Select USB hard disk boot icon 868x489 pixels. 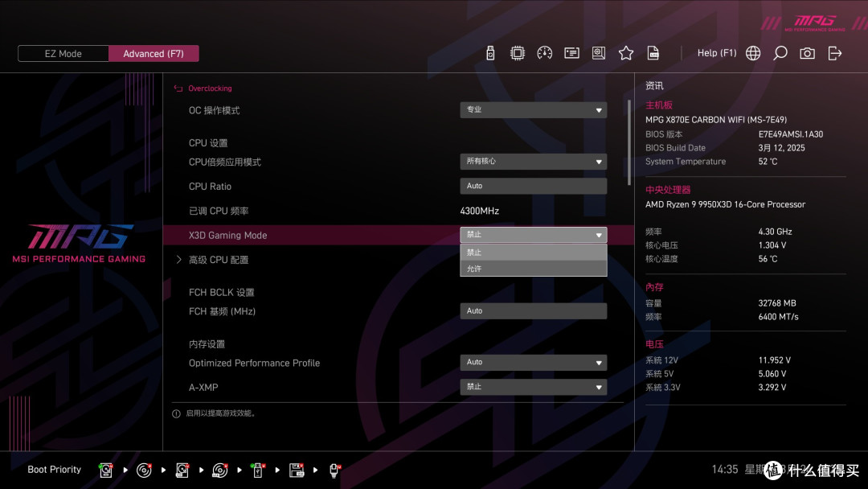coord(182,470)
